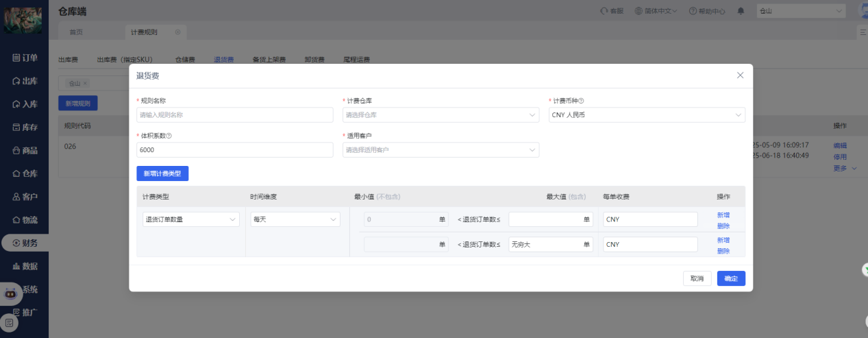Image resolution: width=868 pixels, height=338 pixels.
Task: Click the 新增规则 button
Action: (x=77, y=104)
